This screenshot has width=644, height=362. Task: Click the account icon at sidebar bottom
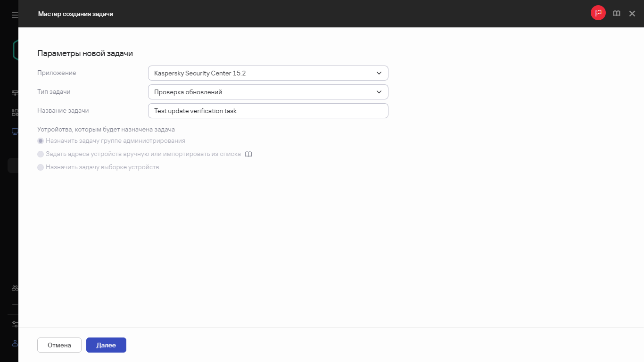pyautogui.click(x=15, y=343)
